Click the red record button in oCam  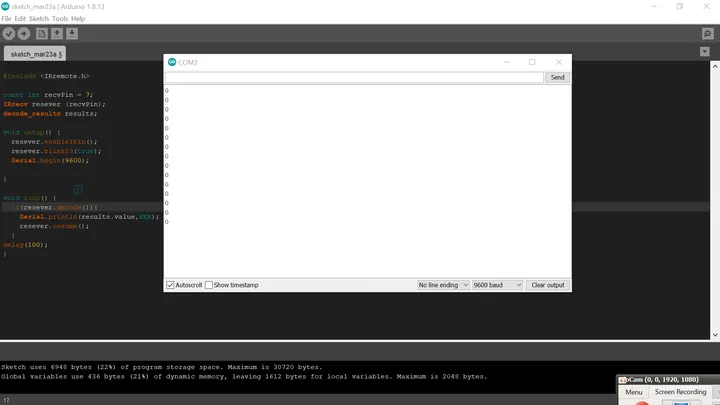pyautogui.click(x=641, y=403)
